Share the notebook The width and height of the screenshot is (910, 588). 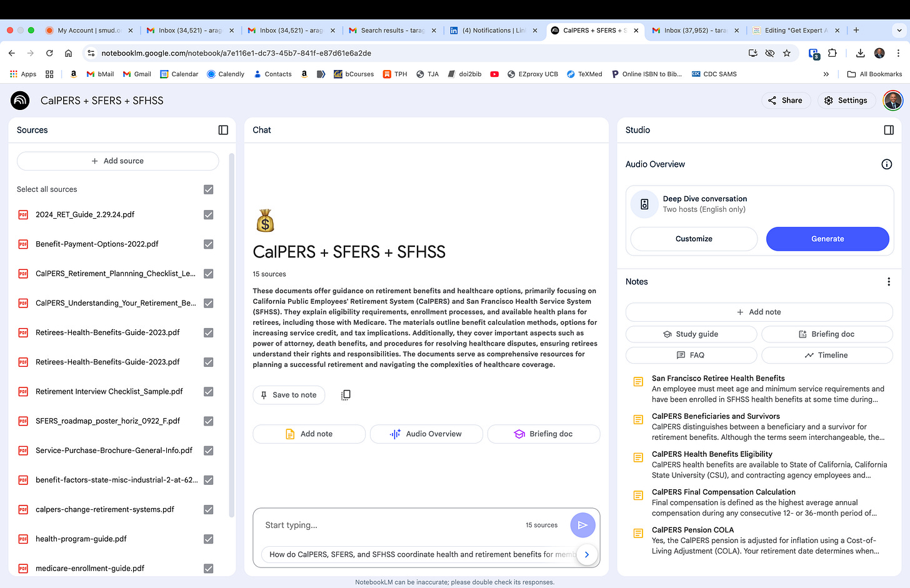pos(786,100)
